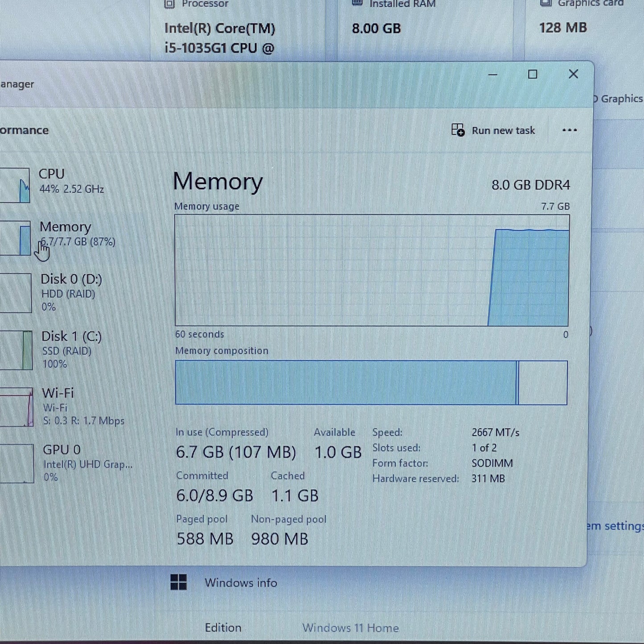Click the '7.7 GB' graph maximum label
Viewport: 644px width, 644px height.
pos(555,206)
